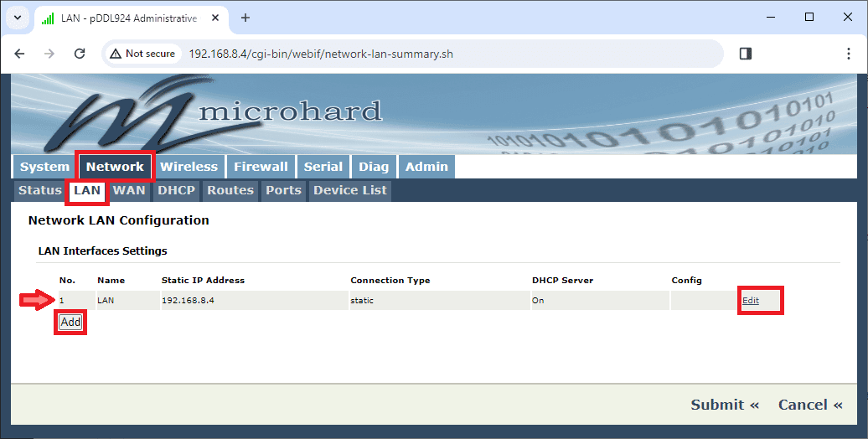Viewport: 868px width, 439px height.
Task: Open the DHCP sub-tab
Action: click(x=176, y=190)
